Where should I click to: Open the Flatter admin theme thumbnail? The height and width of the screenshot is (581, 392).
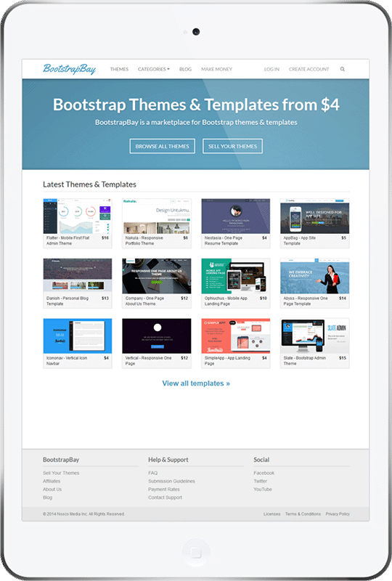tap(78, 216)
